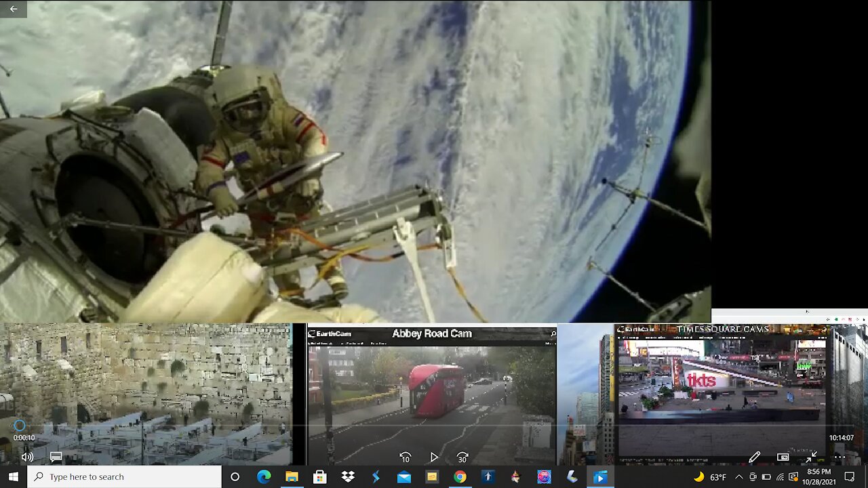This screenshot has width=868, height=488.
Task: Open Microsoft Store from the taskbar
Action: [320, 476]
